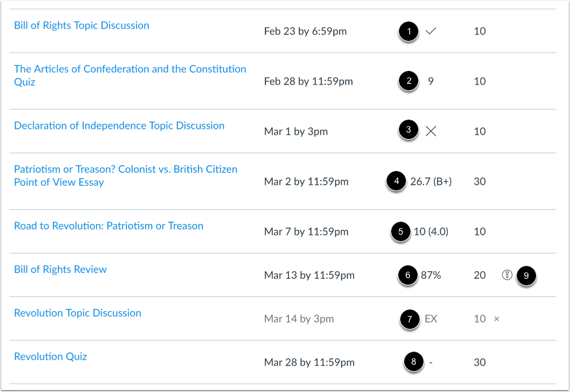Click the X grade icon for Declaration of Independence Discussion
This screenshot has width=570, height=392.
[431, 131]
